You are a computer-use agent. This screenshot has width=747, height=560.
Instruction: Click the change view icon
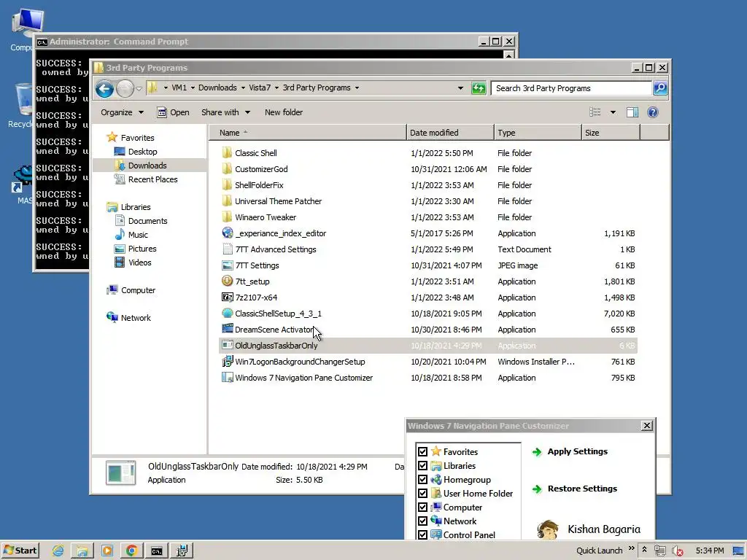(x=595, y=112)
